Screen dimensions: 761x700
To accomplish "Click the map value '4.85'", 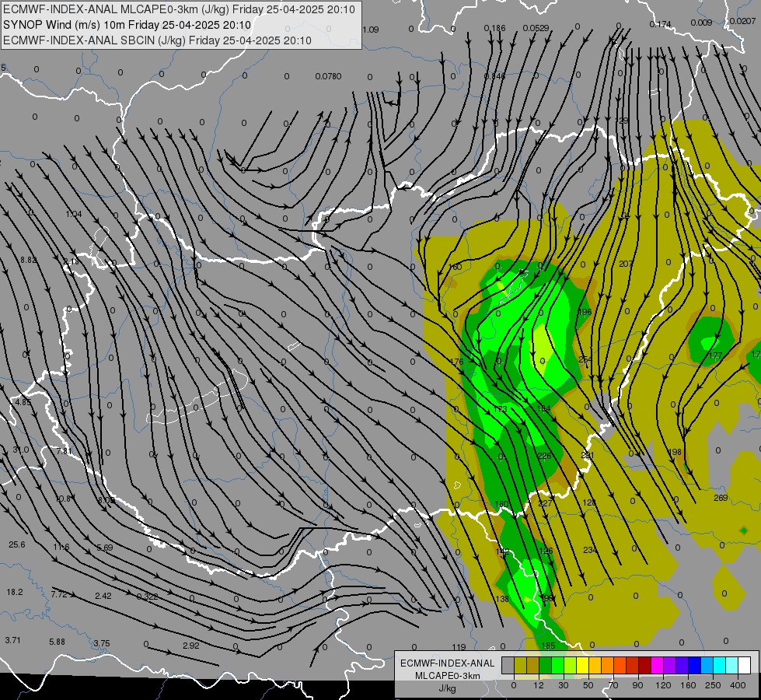I will click(x=23, y=402).
